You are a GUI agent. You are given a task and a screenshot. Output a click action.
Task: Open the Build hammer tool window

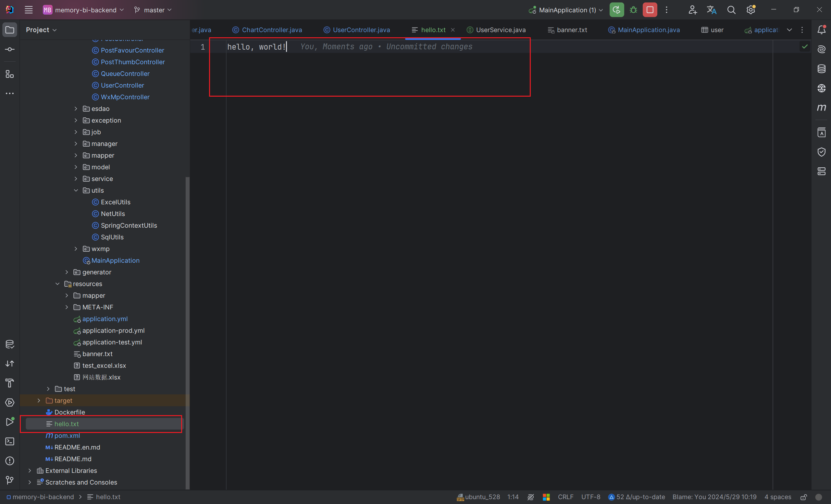[x=10, y=383]
